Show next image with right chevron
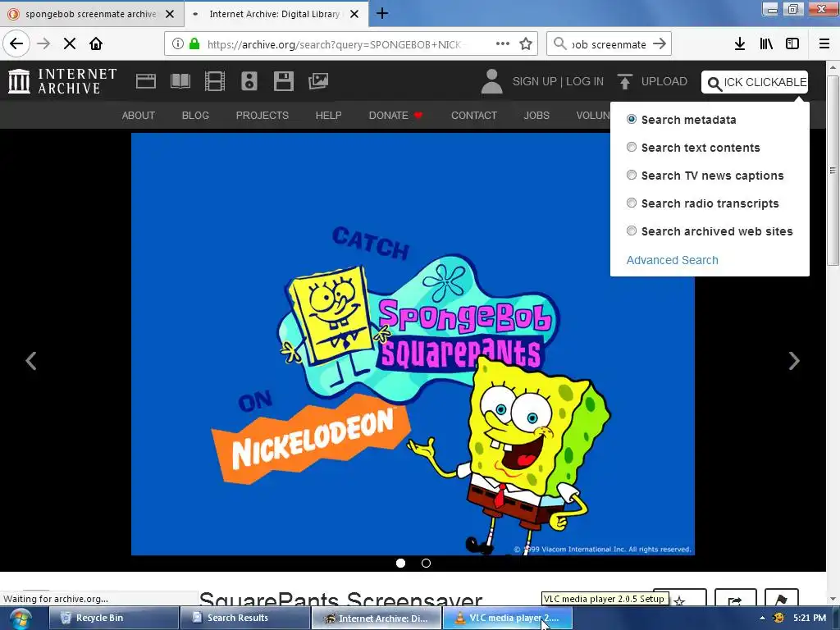 (x=794, y=361)
